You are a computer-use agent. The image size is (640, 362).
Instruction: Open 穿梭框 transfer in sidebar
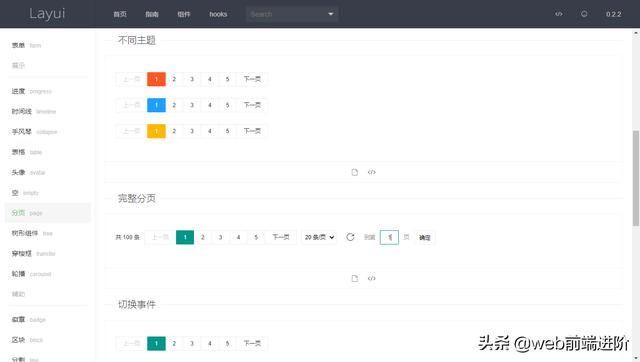47,253
